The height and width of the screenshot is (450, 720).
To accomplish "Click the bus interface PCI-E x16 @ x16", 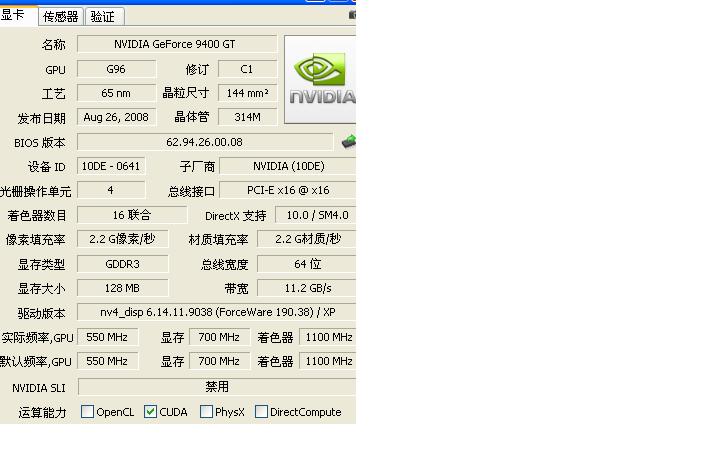I will click(288, 190).
